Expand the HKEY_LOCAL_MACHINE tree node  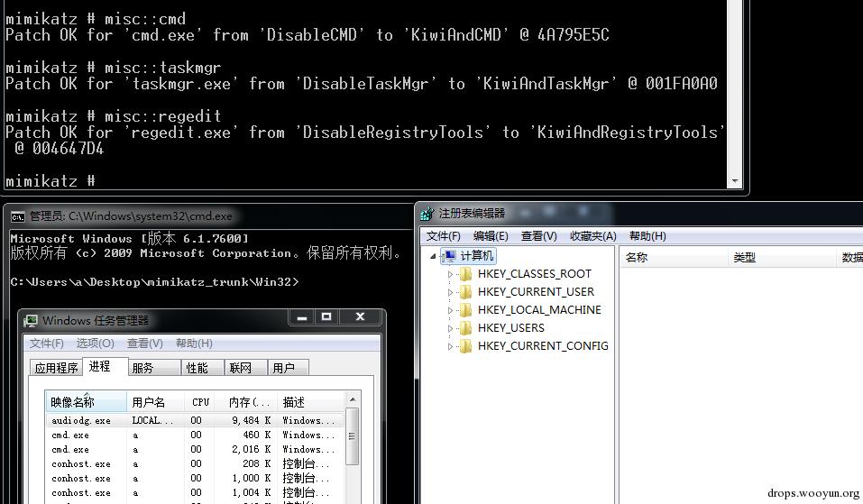pos(450,310)
